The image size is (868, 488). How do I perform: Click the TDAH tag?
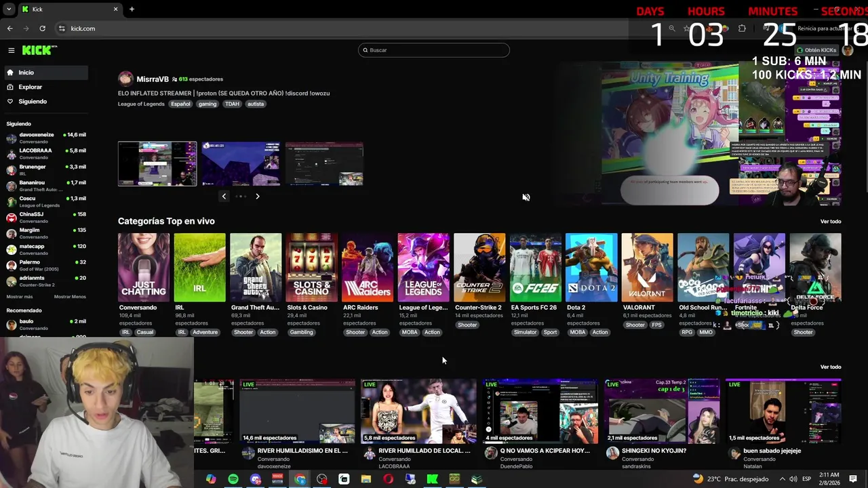[x=232, y=104]
